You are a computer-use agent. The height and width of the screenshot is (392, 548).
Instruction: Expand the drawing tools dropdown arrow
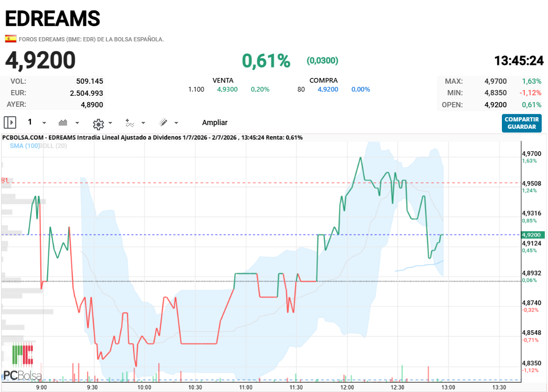coord(177,123)
